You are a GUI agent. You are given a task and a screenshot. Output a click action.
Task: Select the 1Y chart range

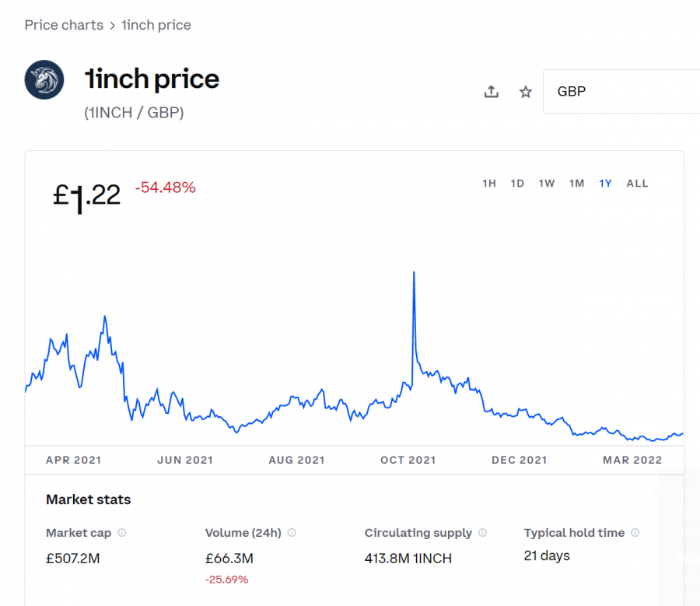click(605, 183)
